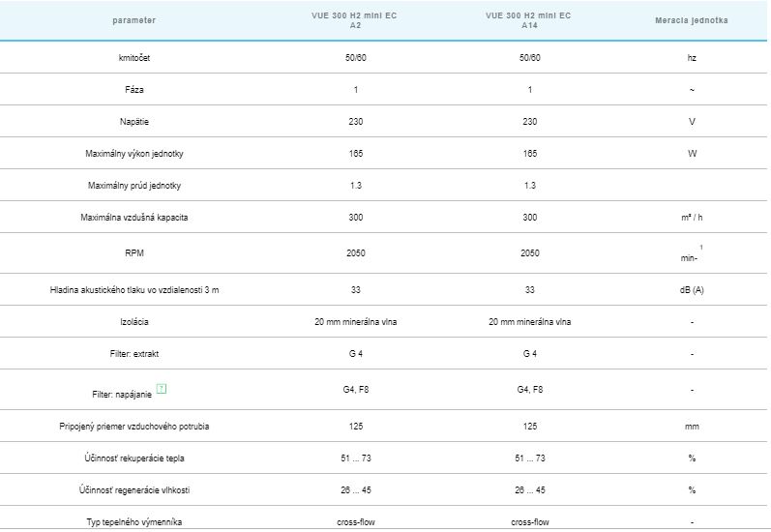The width and height of the screenshot is (771, 532).
Task: Click the 'parameter' column header
Action: point(133,20)
